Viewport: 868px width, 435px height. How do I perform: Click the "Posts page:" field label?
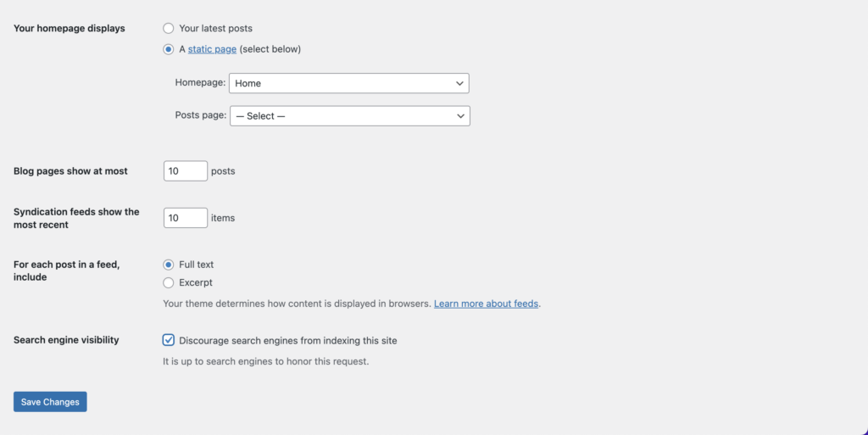[201, 115]
